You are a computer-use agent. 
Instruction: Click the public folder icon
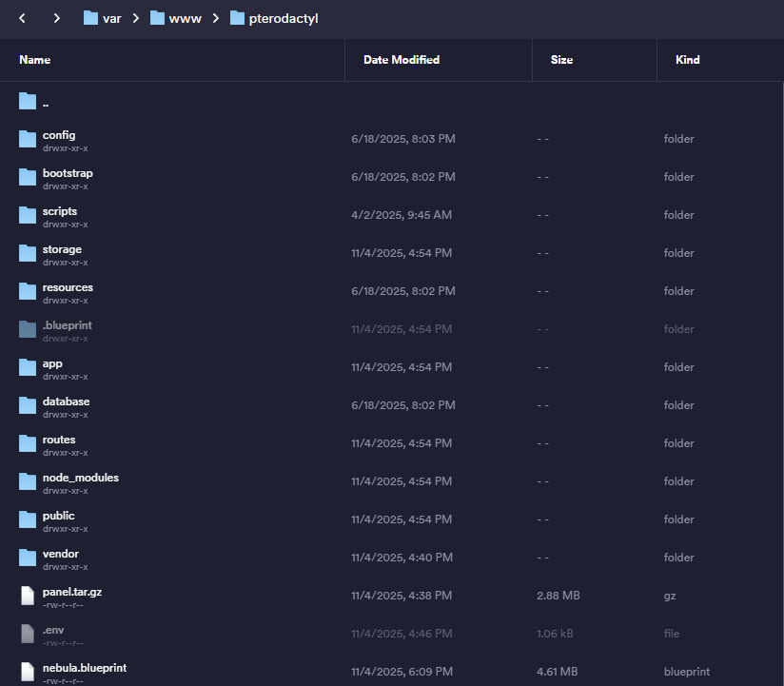[x=28, y=519]
